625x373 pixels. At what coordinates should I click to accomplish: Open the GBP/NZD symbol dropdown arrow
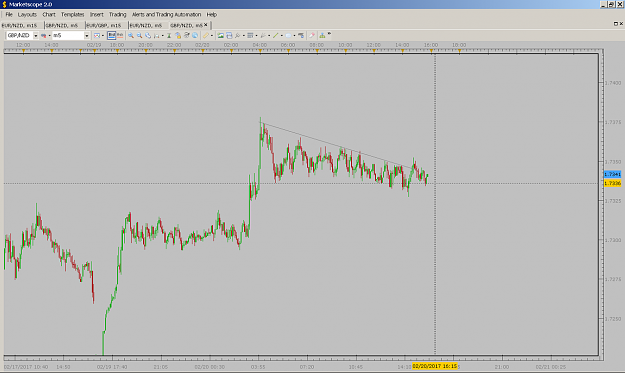point(35,35)
